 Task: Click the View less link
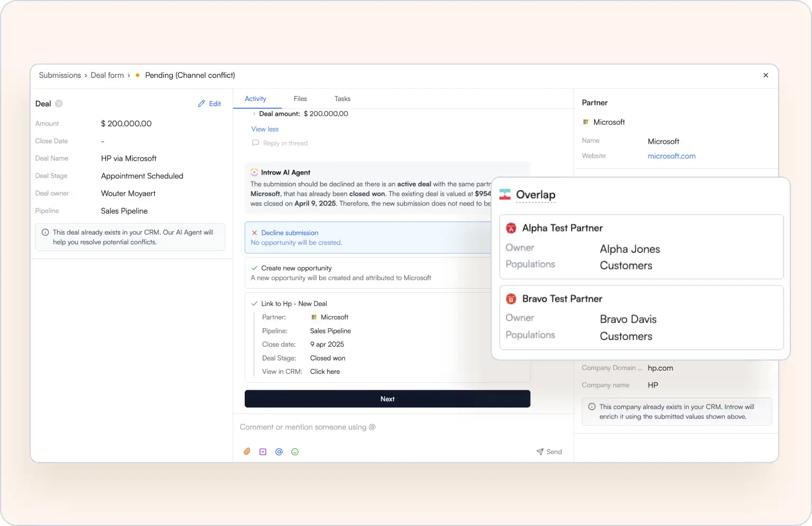coord(265,129)
